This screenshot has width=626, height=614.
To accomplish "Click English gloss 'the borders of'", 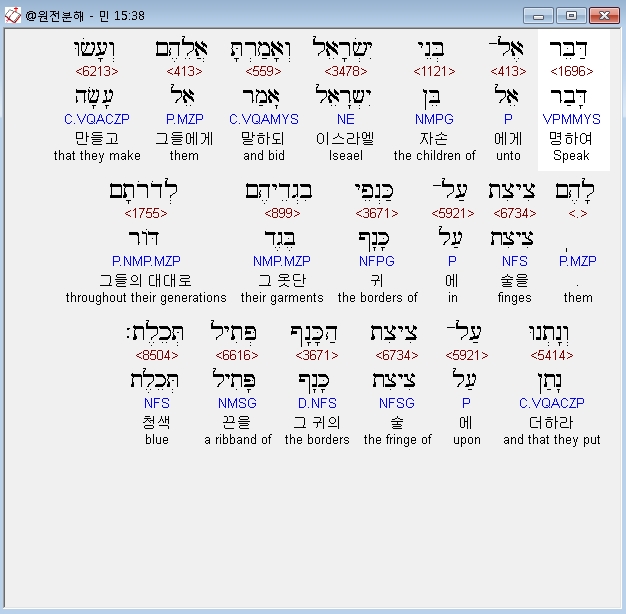I will (x=378, y=297).
